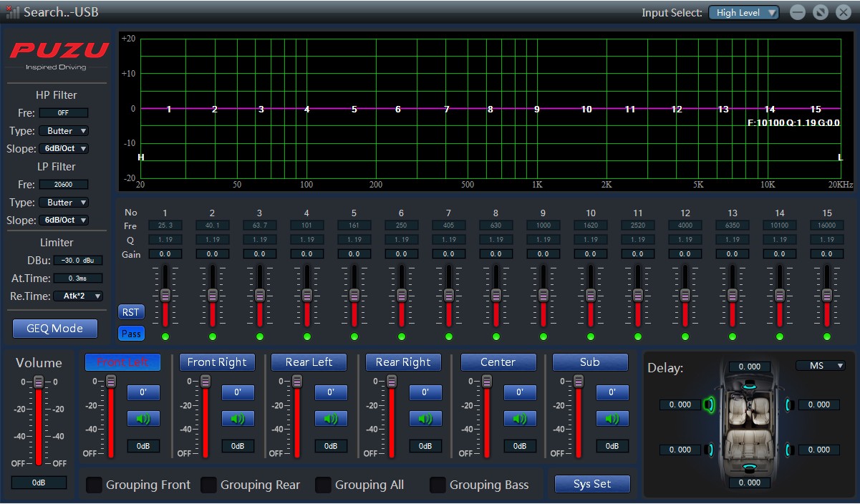Viewport: 860px width, 504px height.
Task: Enable the Grouping Rear checkbox
Action: [x=208, y=485]
